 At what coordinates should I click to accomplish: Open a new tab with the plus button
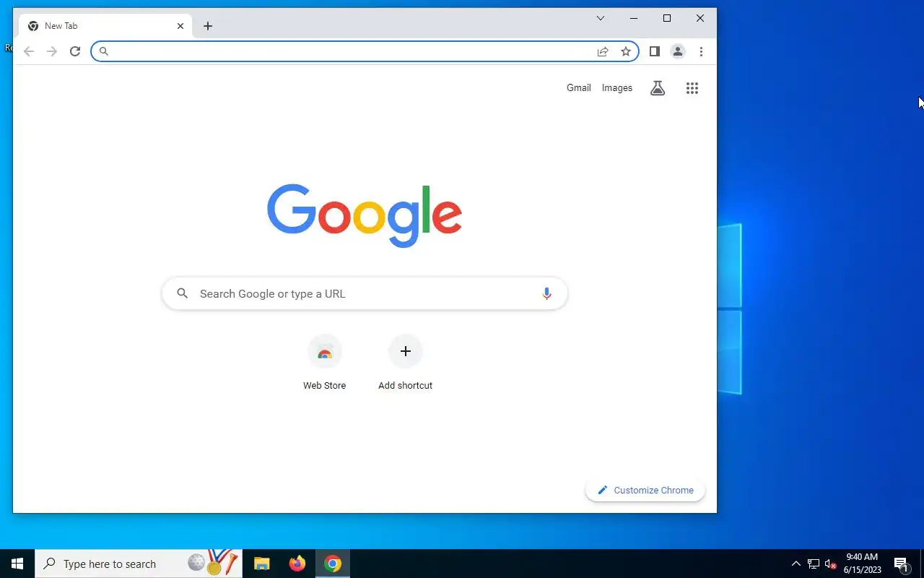tap(208, 26)
